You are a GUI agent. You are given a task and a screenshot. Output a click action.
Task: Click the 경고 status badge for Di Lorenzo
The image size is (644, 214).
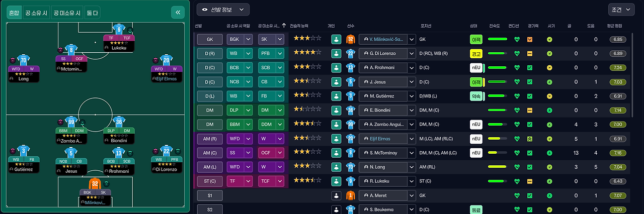[x=476, y=53]
